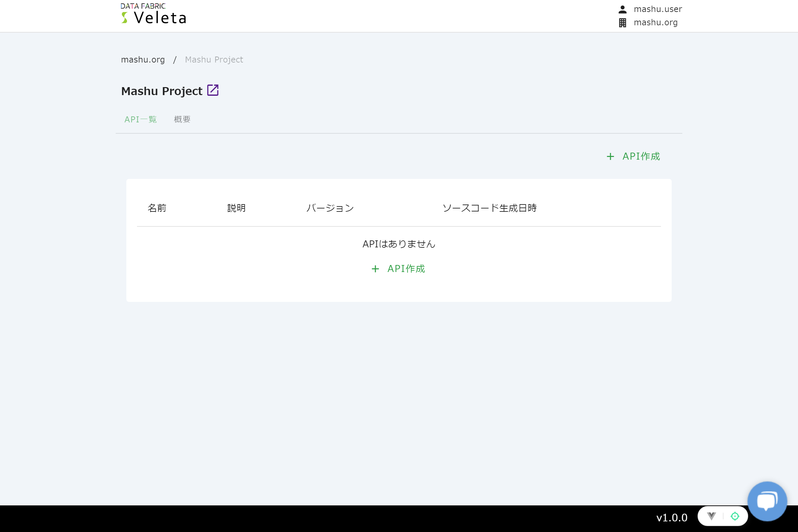Go to mashu.org in the breadcrumb

[143, 60]
